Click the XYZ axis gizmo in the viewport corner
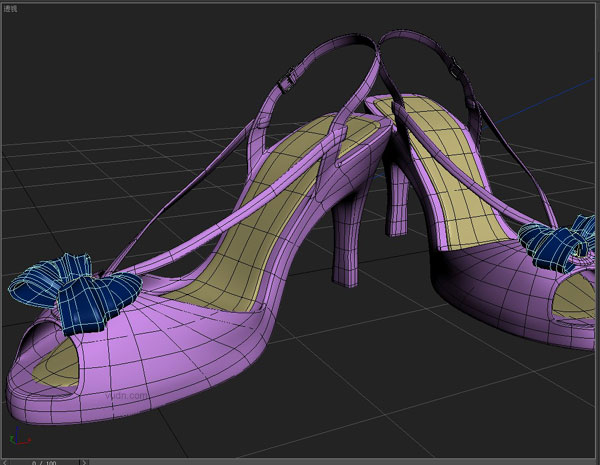This screenshot has height=465, width=600. [17, 438]
